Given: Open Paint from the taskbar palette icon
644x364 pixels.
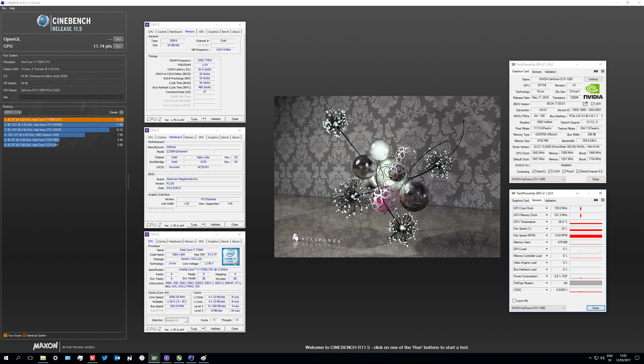Looking at the screenshot, I should click(203, 358).
